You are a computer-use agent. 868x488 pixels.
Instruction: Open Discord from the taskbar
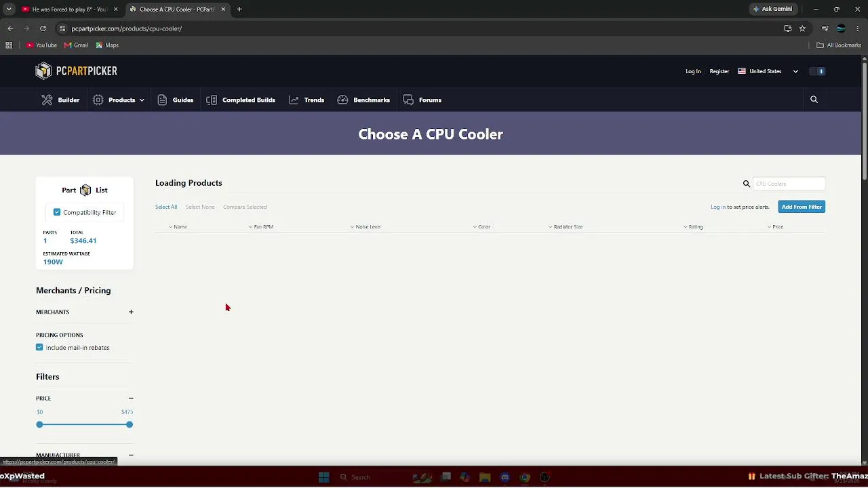[505, 477]
